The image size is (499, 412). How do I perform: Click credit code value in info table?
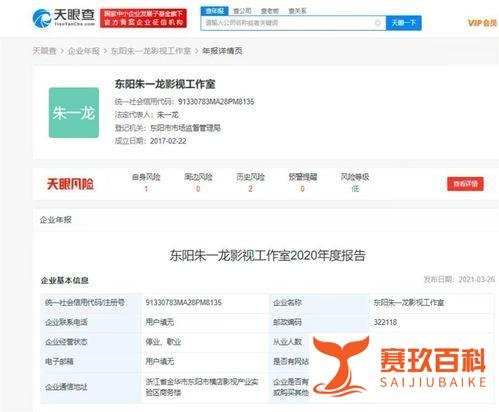click(x=184, y=303)
